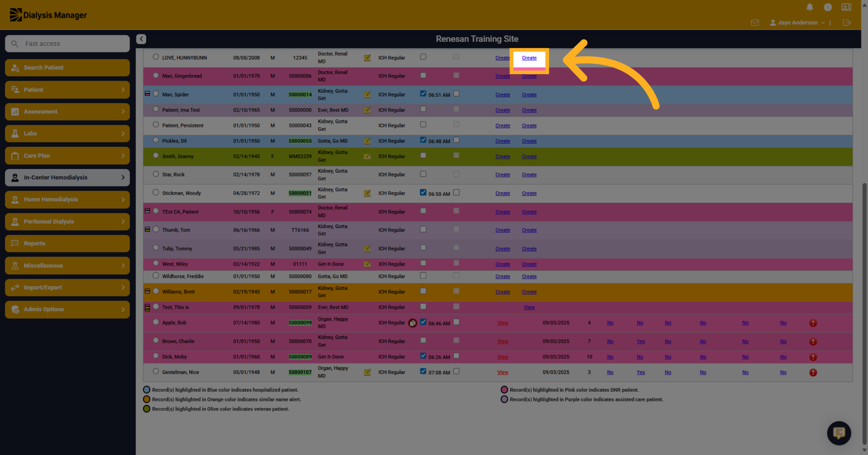Open the Miscellaneous sidebar menu
The width and height of the screenshot is (868, 455).
click(67, 266)
